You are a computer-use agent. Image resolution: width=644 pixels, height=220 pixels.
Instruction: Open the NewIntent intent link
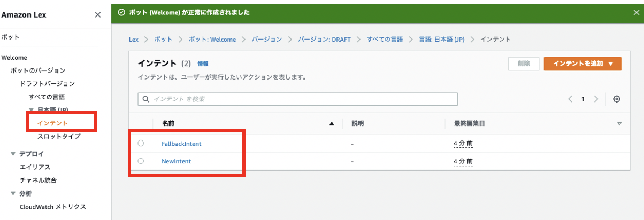(176, 161)
